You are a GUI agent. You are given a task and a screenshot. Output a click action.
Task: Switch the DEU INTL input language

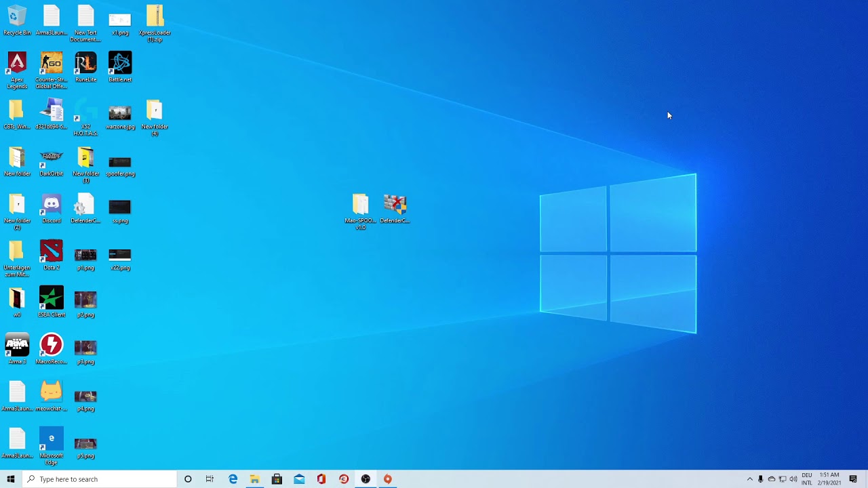[x=807, y=479]
